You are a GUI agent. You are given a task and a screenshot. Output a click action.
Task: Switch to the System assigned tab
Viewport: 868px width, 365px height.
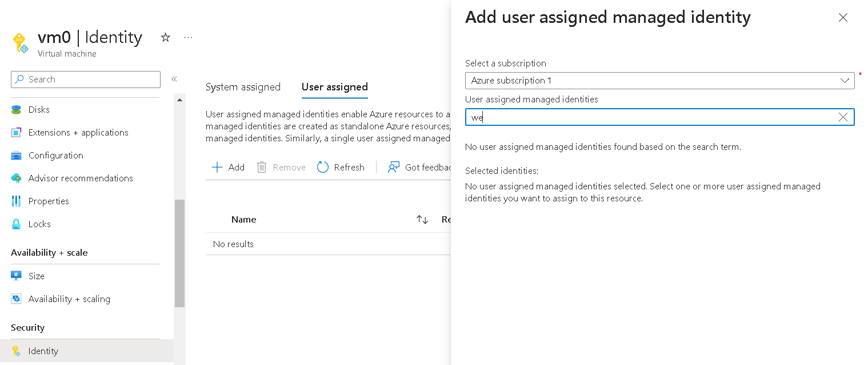[x=243, y=87]
